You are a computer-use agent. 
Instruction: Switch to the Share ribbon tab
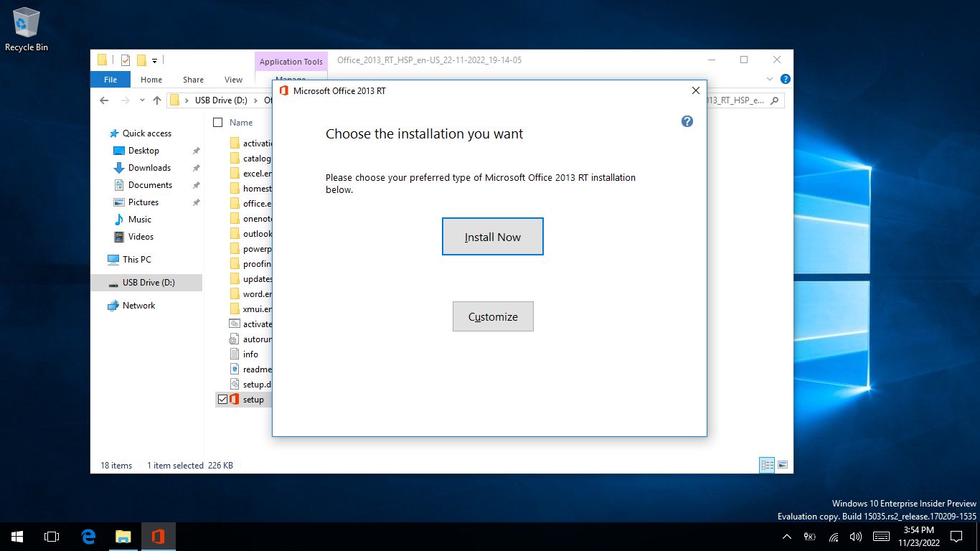point(193,80)
